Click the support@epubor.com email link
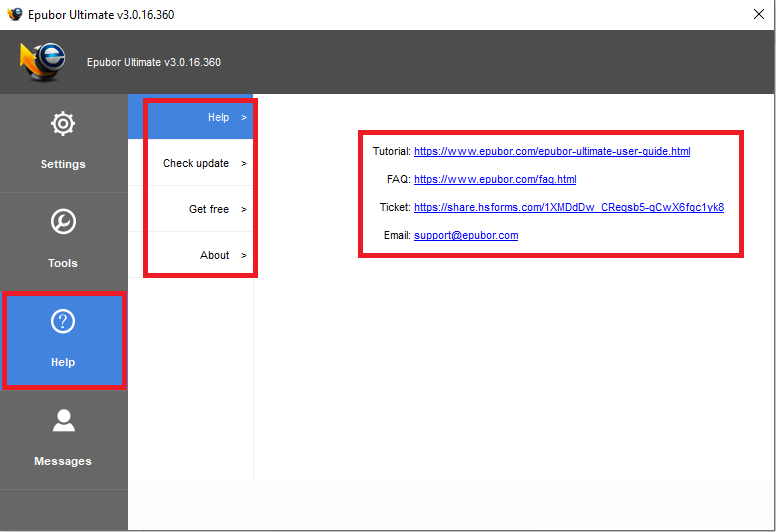This screenshot has width=776, height=532. (466, 236)
